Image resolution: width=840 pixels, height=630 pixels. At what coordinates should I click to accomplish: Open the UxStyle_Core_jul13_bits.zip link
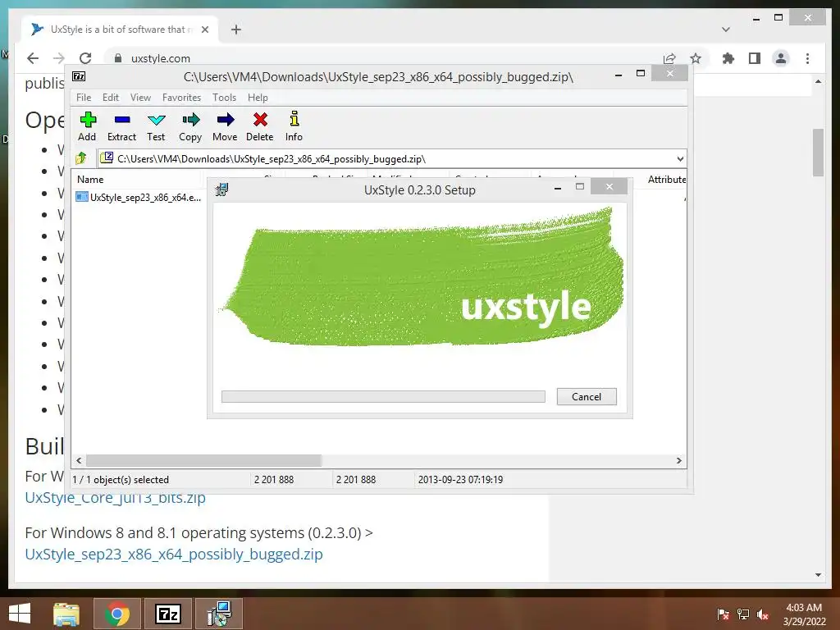pos(115,498)
